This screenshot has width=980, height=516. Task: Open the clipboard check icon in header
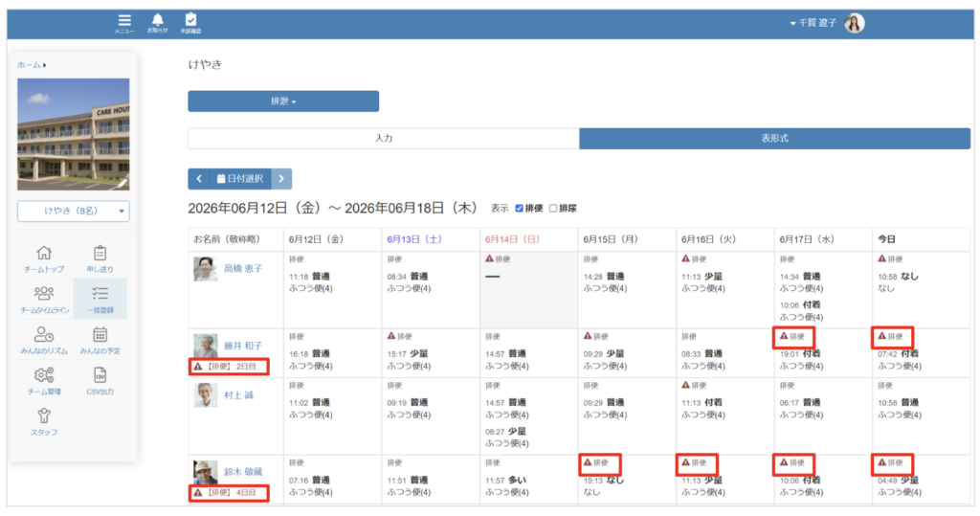click(x=190, y=21)
